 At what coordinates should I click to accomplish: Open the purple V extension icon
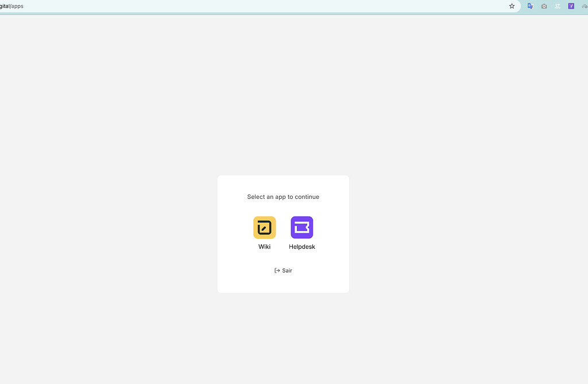[x=570, y=6]
